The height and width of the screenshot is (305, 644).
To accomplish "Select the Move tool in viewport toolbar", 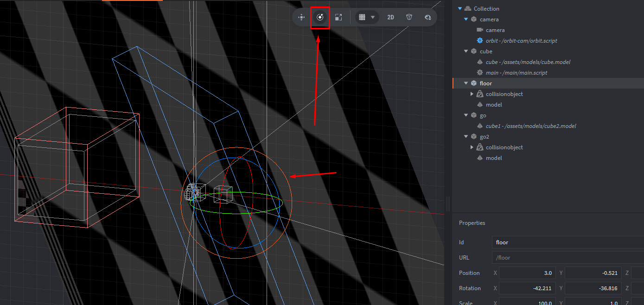I will (301, 18).
